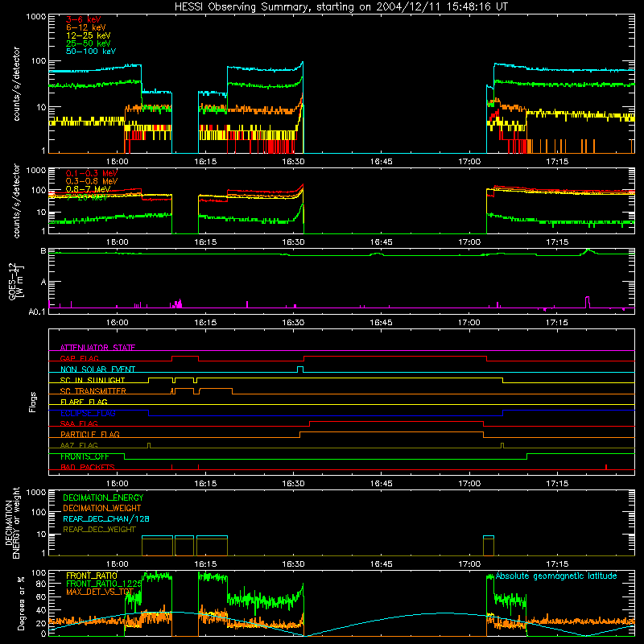644x644 pixels.
Task: Select the SC_TRANSMITTER flag label
Action: coord(93,390)
